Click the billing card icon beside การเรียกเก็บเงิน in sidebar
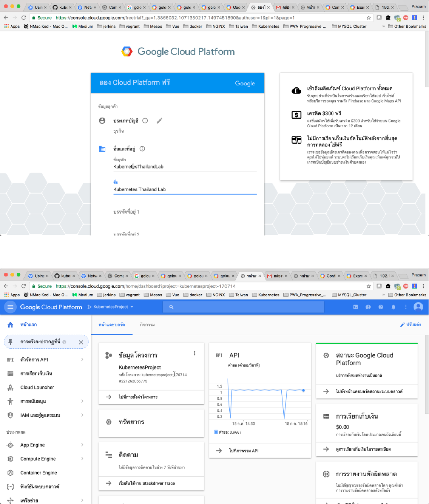429x504 pixels. [x=10, y=374]
